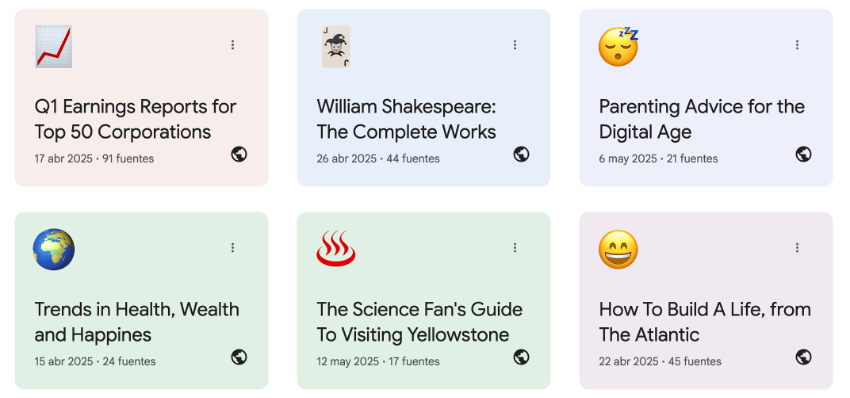Click public globe icon on Shakespeare card

[x=521, y=155]
